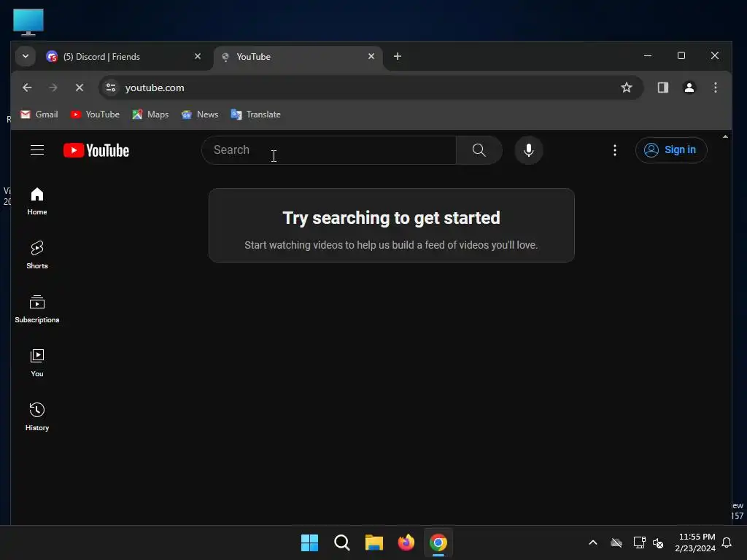Expand hidden system tray icons chevron
747x560 pixels.
[x=593, y=542]
